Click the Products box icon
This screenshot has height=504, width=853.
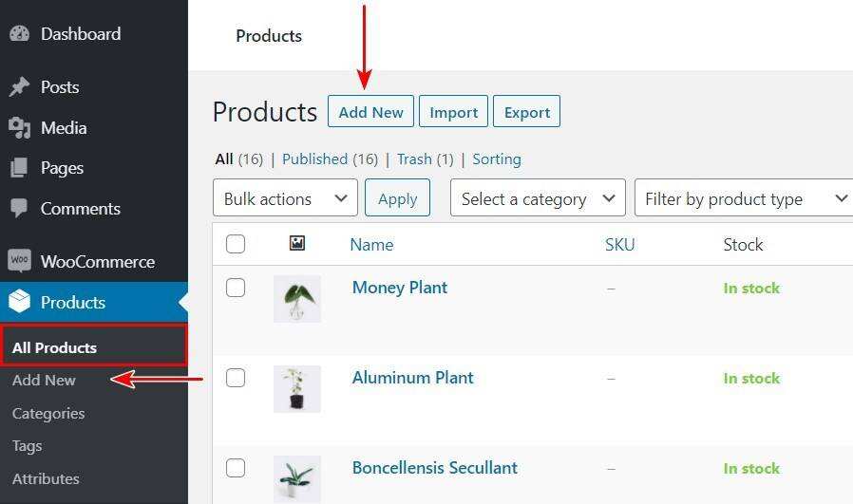click(20, 303)
